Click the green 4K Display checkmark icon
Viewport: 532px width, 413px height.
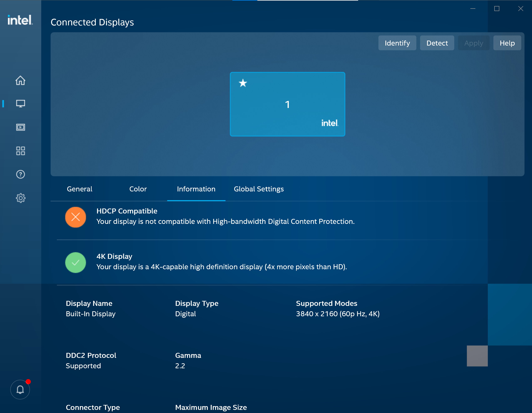tap(76, 262)
